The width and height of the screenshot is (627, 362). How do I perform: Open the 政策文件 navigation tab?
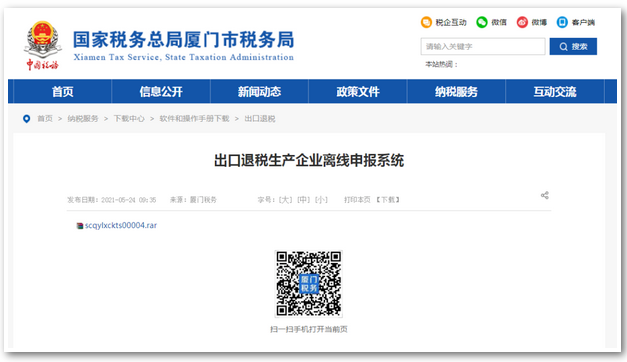[358, 92]
